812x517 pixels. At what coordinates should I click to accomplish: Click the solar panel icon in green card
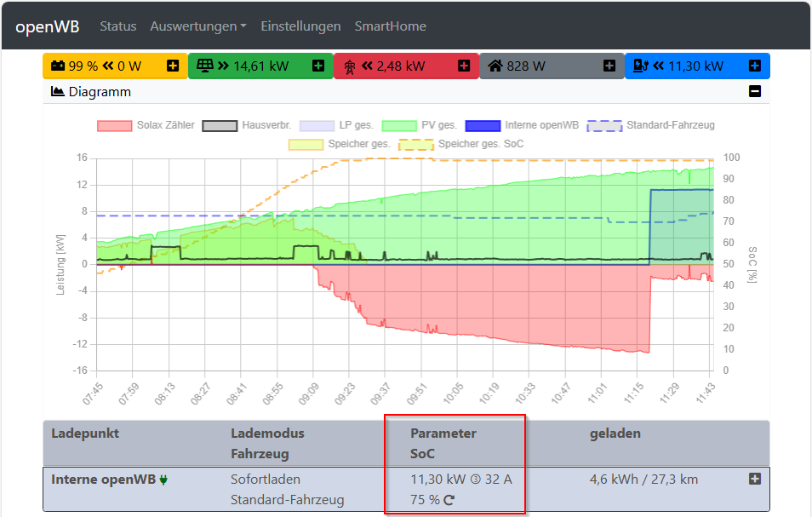point(205,66)
